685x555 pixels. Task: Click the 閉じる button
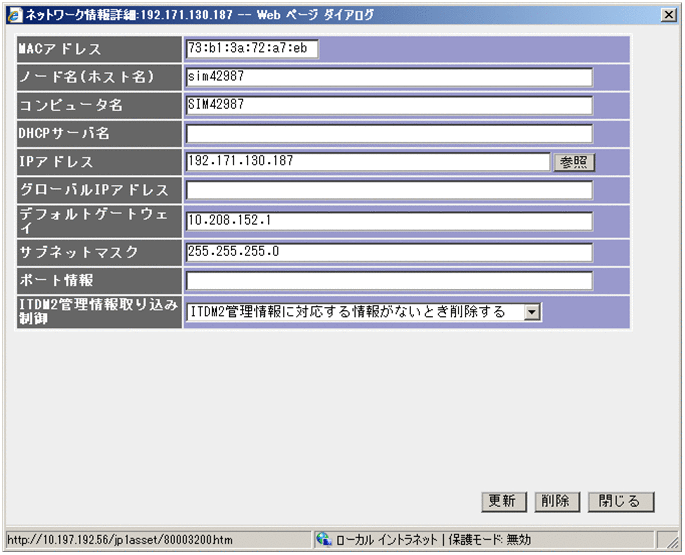(621, 501)
